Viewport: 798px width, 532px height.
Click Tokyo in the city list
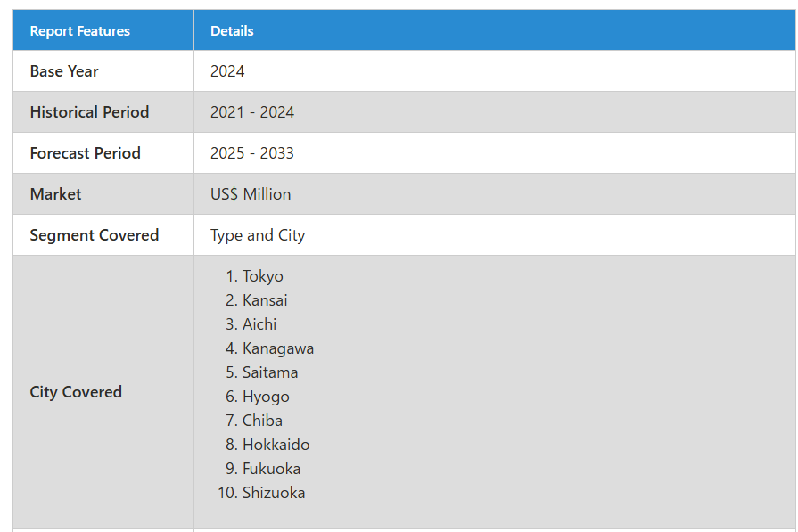(x=262, y=276)
